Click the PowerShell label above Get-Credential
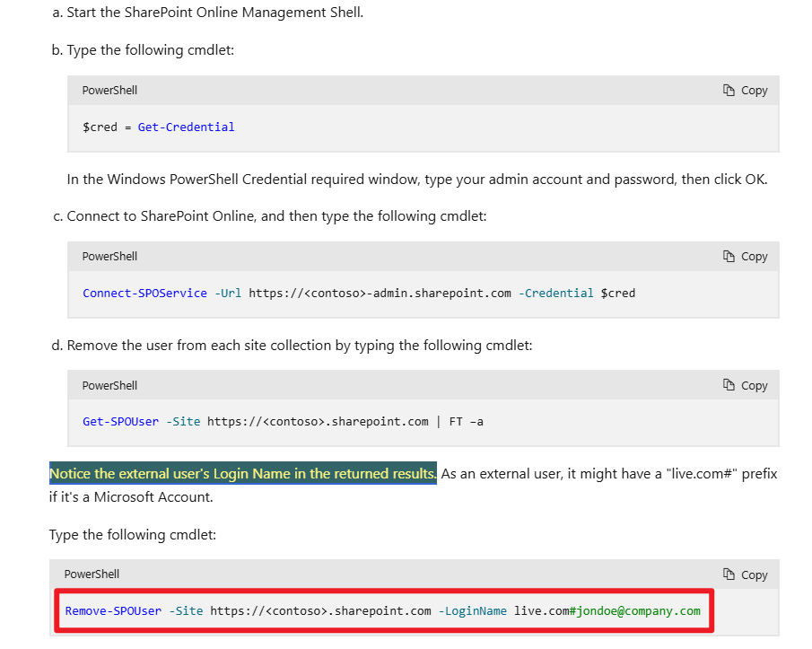812x649 pixels. click(x=109, y=90)
